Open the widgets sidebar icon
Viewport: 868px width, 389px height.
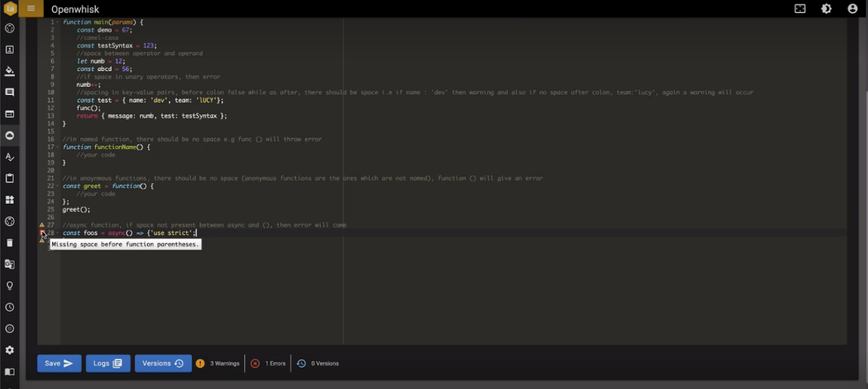(9, 200)
